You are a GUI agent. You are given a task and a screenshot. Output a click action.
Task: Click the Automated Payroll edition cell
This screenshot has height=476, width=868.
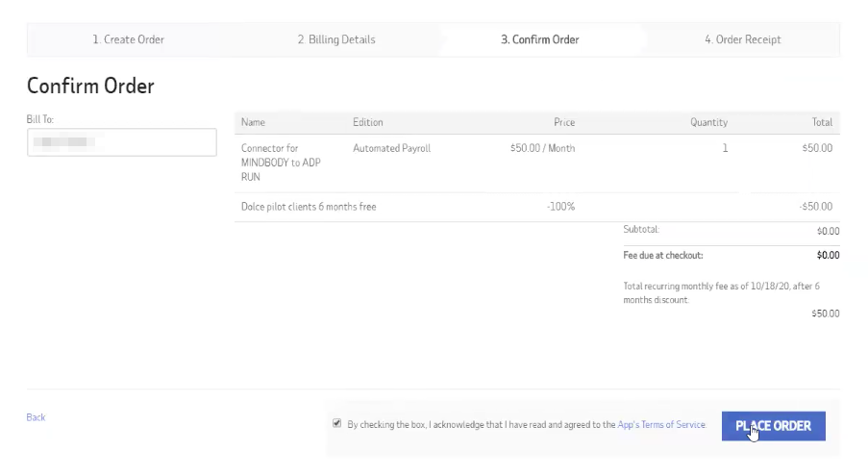coord(391,148)
